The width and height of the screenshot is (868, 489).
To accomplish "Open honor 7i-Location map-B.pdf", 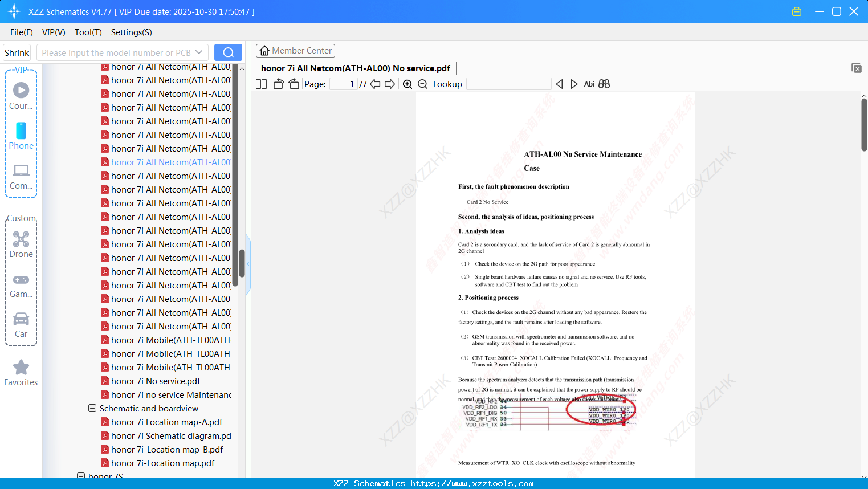I will click(x=162, y=449).
